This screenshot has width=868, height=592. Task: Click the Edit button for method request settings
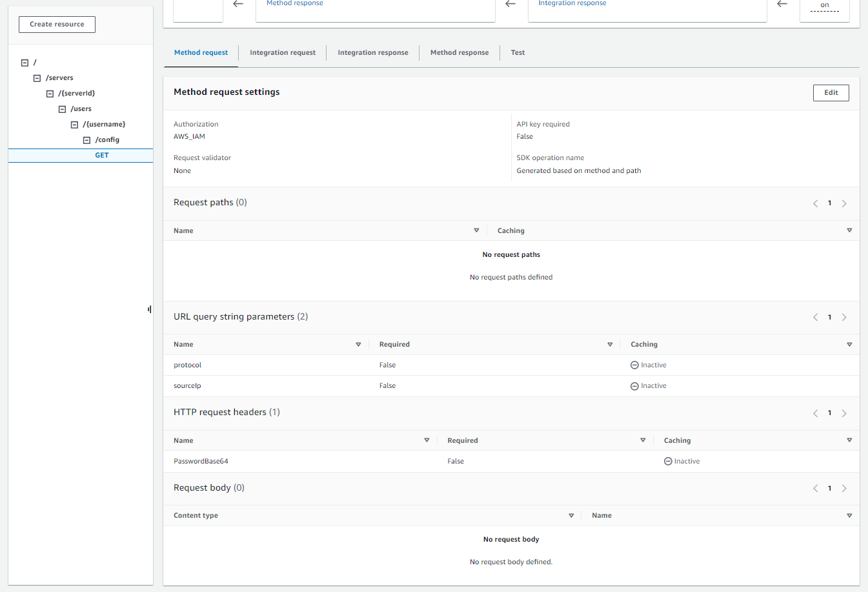(x=831, y=92)
